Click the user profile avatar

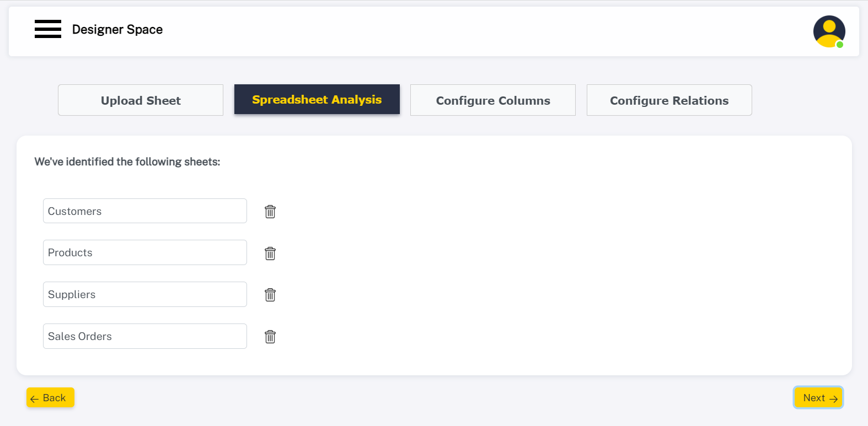(x=829, y=31)
